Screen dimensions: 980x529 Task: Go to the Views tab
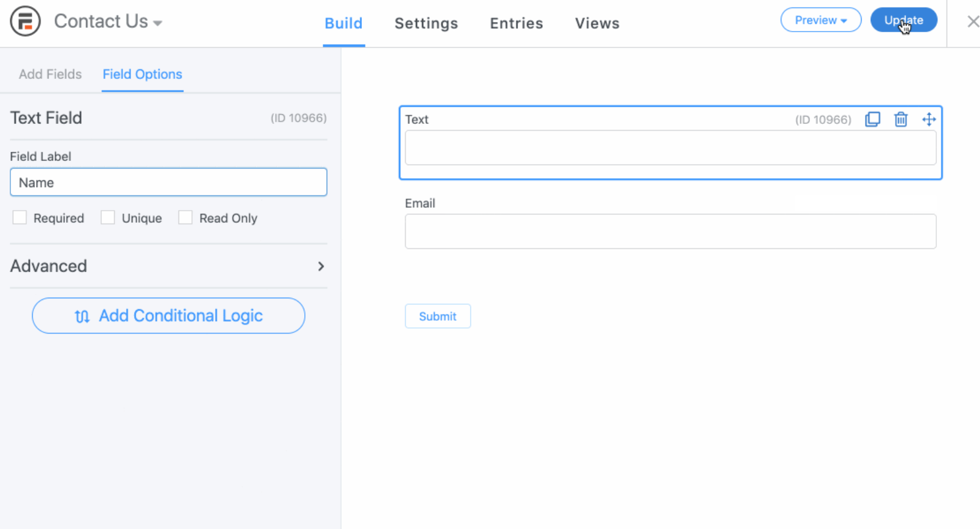pos(597,23)
